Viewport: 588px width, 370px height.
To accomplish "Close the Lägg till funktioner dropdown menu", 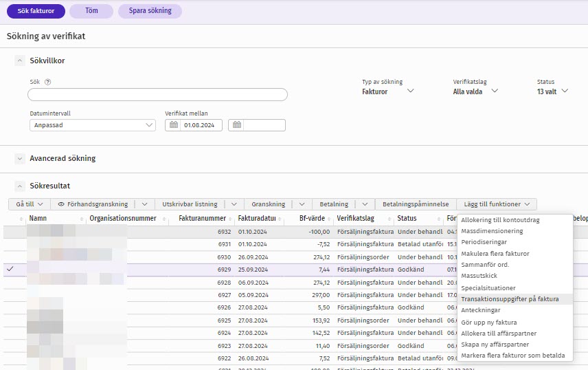I will pos(497,204).
